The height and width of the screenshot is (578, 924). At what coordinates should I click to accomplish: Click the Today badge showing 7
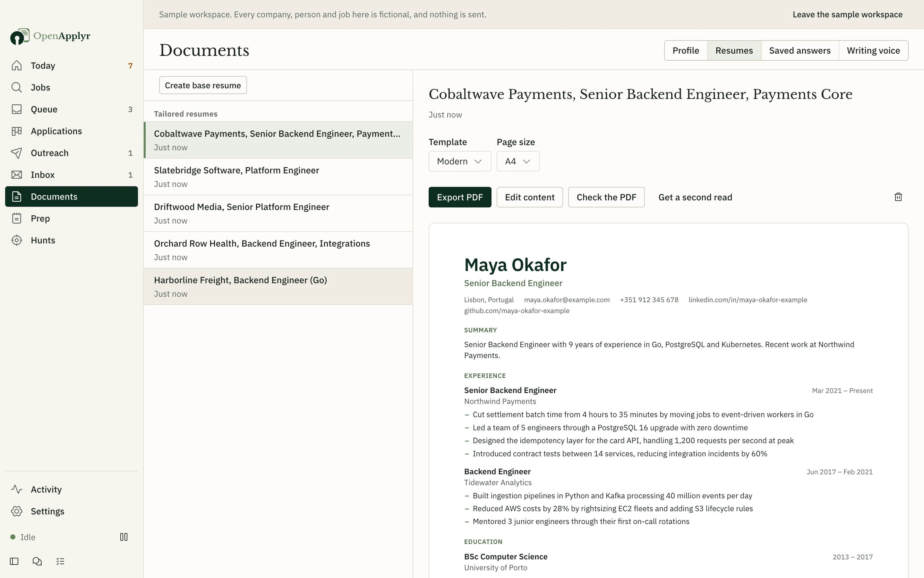pos(130,66)
